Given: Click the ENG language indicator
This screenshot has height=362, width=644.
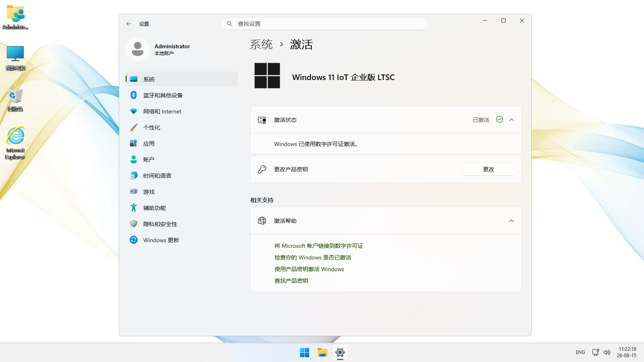Looking at the screenshot, I should 580,352.
